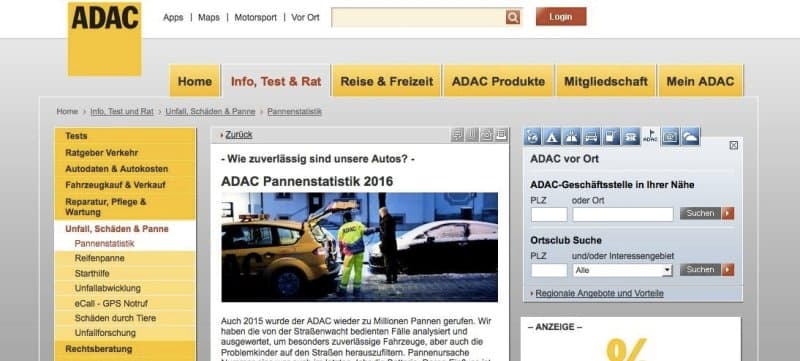Go back via the Zurück link

[238, 135]
